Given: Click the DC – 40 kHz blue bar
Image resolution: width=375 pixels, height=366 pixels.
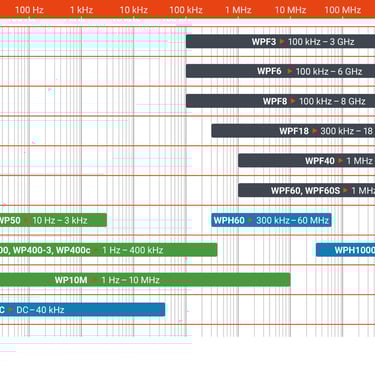Looking at the screenshot, I should [x=82, y=310].
